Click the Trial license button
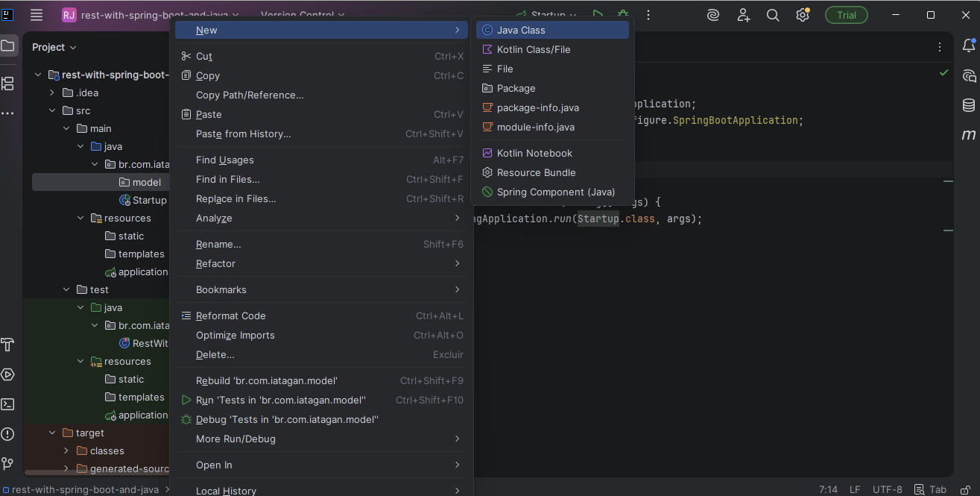This screenshot has width=980, height=496. tap(847, 15)
